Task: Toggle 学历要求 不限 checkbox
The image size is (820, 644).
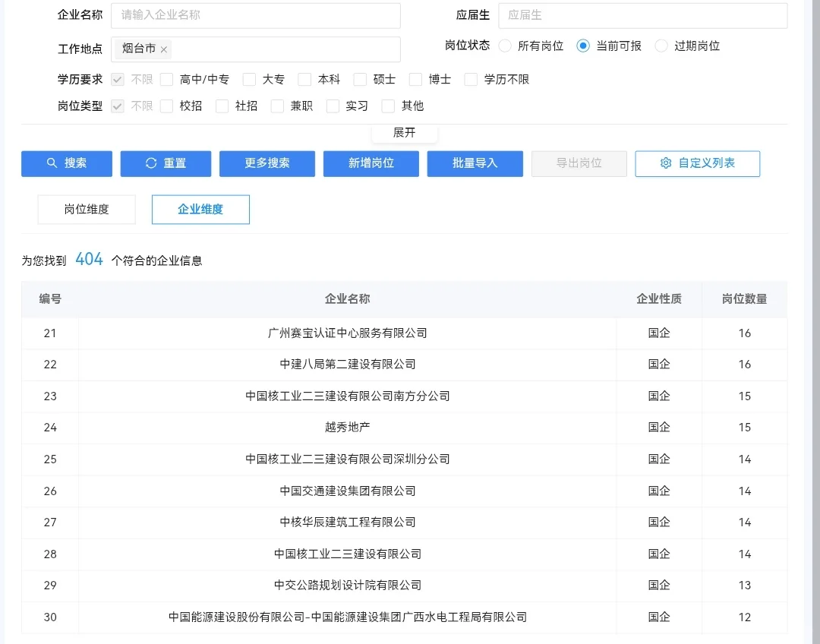Action: tap(118, 80)
